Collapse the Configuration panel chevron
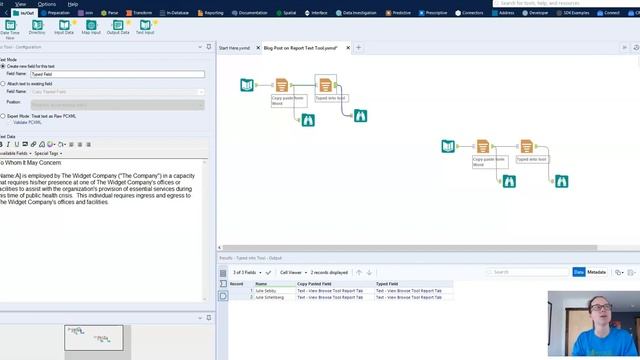This screenshot has height=360, width=640. point(200,47)
